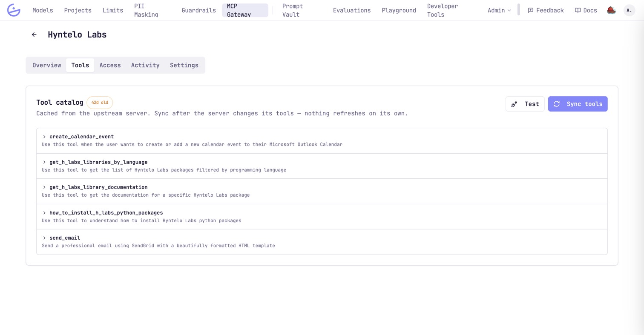
Task: Expand how_to_install_h_labs_python_packages chevron
Action: [44, 212]
